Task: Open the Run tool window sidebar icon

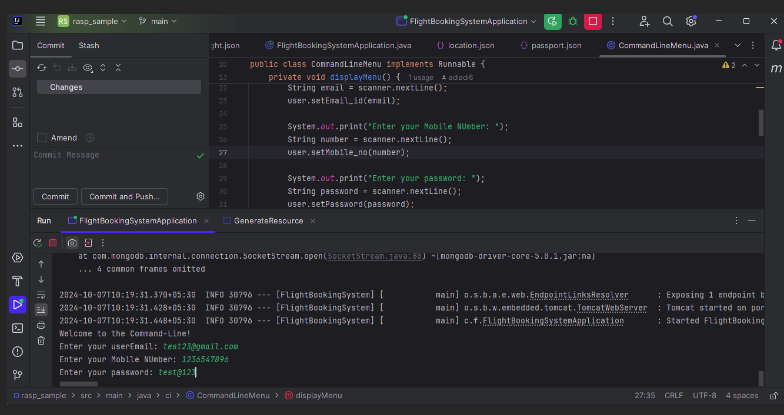Action: (x=18, y=304)
